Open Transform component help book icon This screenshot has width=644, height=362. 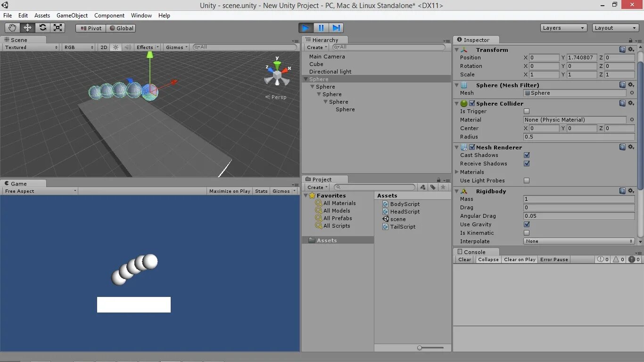tap(622, 49)
